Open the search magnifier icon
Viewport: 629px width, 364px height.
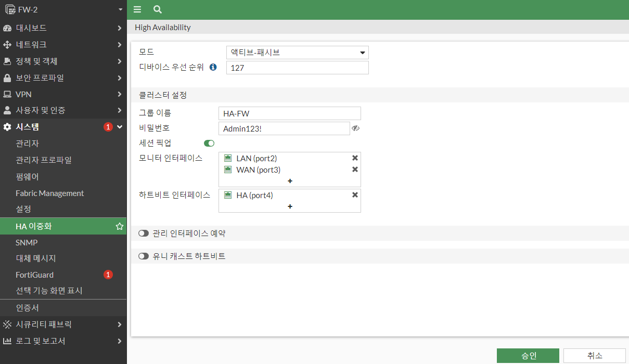pyautogui.click(x=158, y=9)
